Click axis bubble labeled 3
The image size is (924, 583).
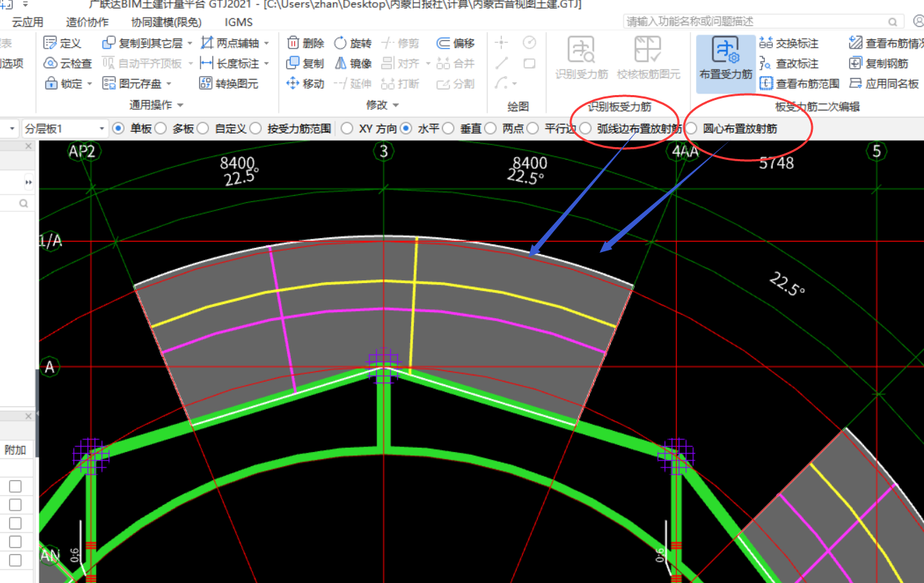pos(384,151)
